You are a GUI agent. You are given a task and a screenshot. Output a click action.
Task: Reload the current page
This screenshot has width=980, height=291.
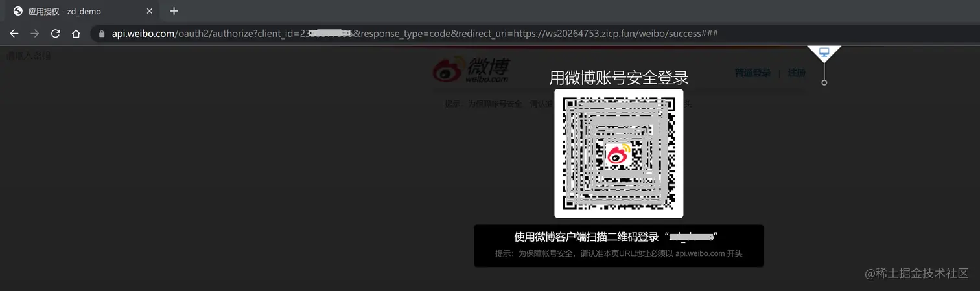coord(56,33)
